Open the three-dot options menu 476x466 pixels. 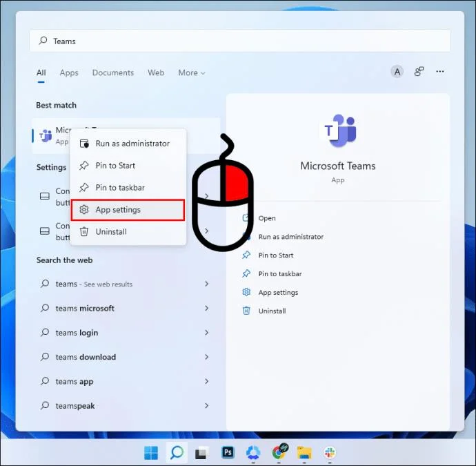tap(440, 71)
